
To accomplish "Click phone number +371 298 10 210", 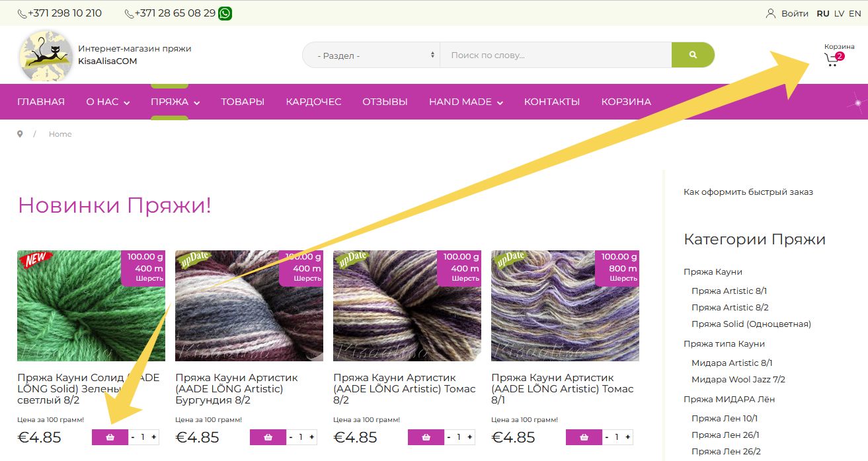I will click(65, 13).
